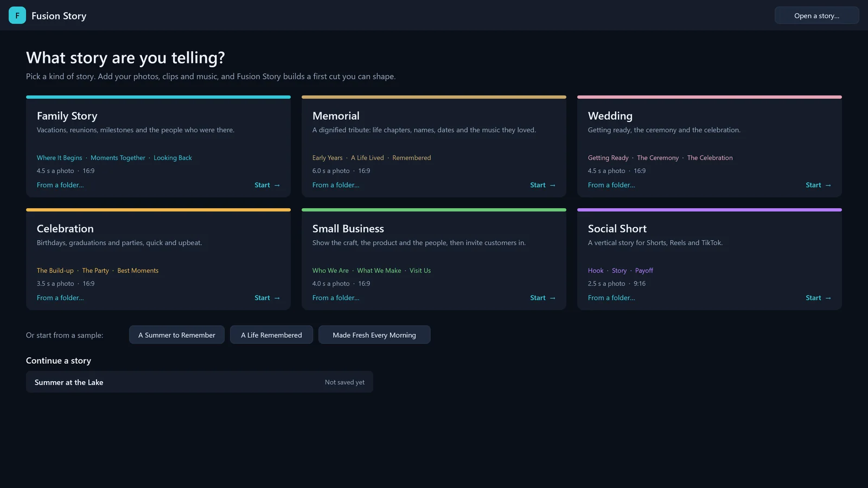Start the Memorial story template
868x488 pixels.
(542, 185)
